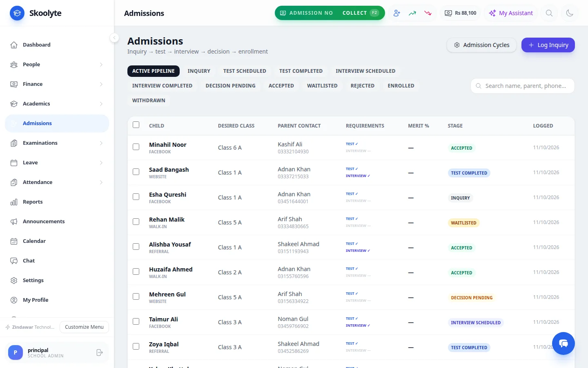Open Settings gear in sidebar
Screen dimensions: 588x368
click(57, 280)
